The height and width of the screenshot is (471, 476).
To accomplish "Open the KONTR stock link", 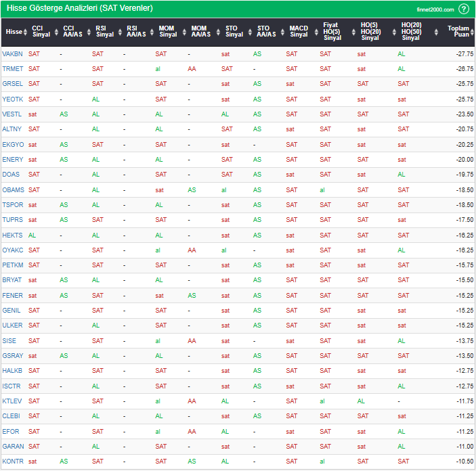I will [12, 461].
